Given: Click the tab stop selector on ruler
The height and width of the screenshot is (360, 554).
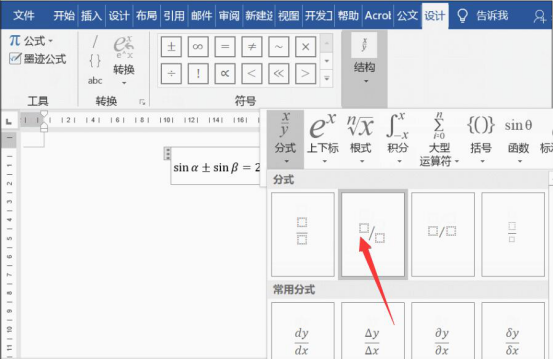Looking at the screenshot, I should point(9,122).
